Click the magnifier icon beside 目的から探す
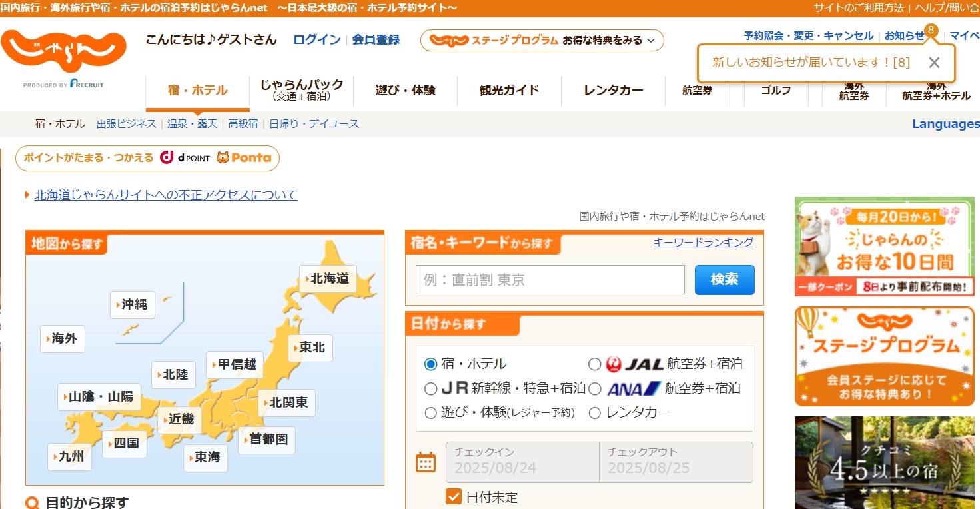Viewport: 980px width, 509px height. pos(32,503)
